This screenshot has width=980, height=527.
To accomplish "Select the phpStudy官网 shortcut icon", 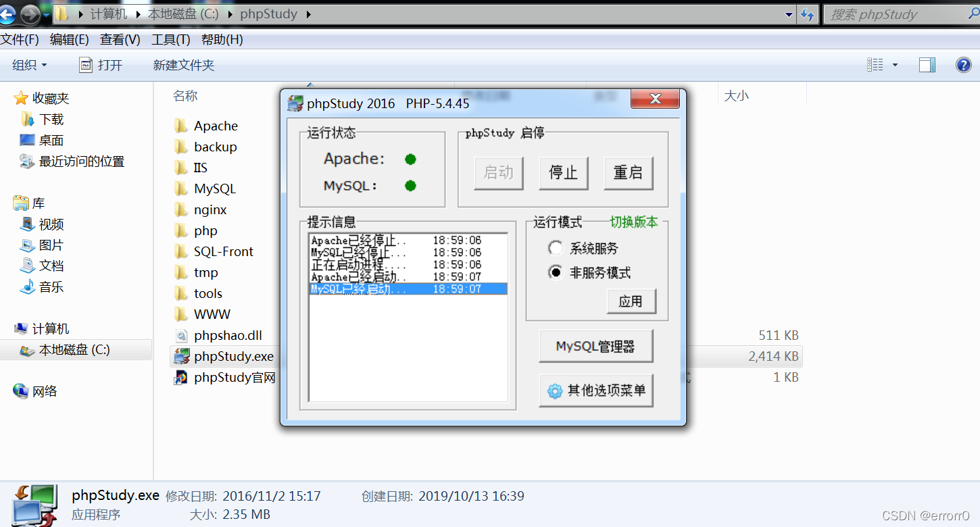I will click(x=181, y=377).
